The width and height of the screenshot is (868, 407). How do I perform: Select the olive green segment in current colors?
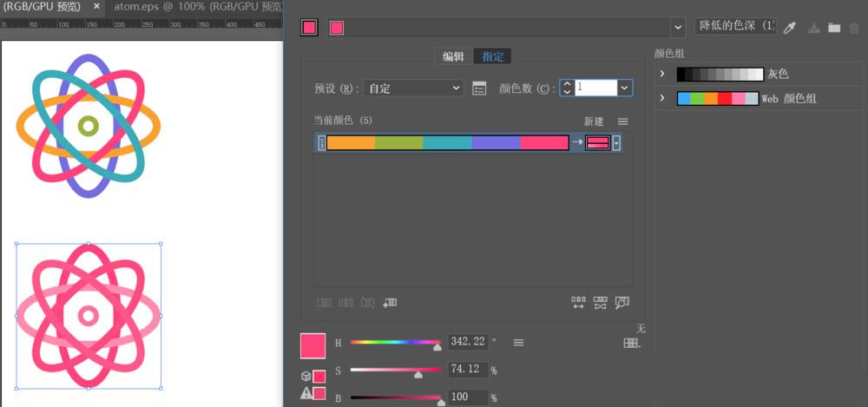(399, 143)
